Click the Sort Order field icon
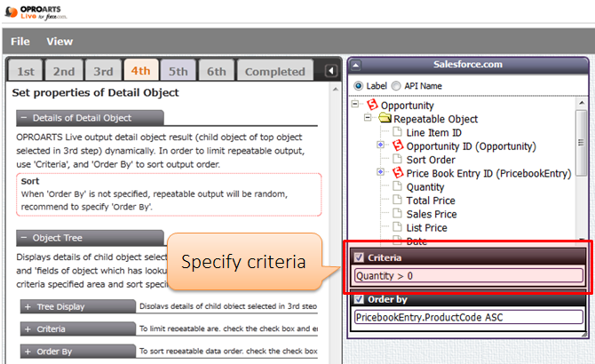The image size is (595, 364). pos(397,159)
